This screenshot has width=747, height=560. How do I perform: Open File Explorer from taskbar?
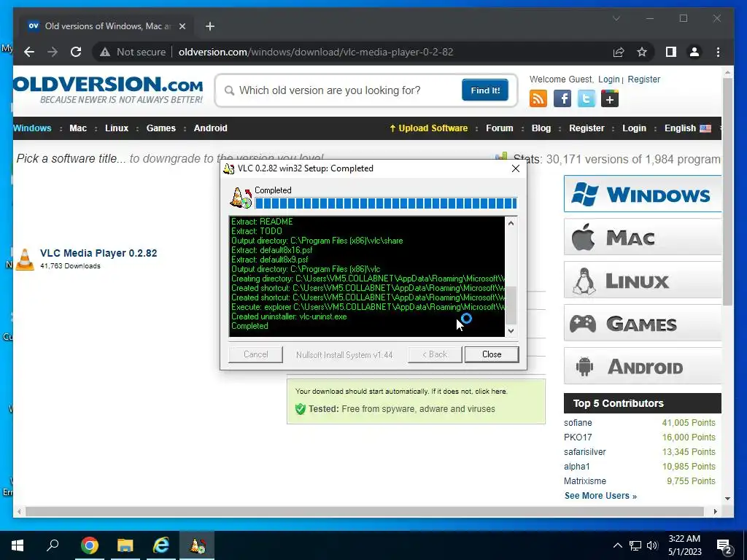(125, 545)
